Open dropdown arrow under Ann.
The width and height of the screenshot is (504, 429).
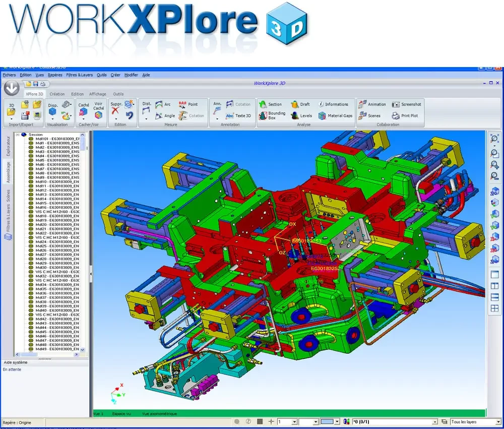click(x=217, y=119)
